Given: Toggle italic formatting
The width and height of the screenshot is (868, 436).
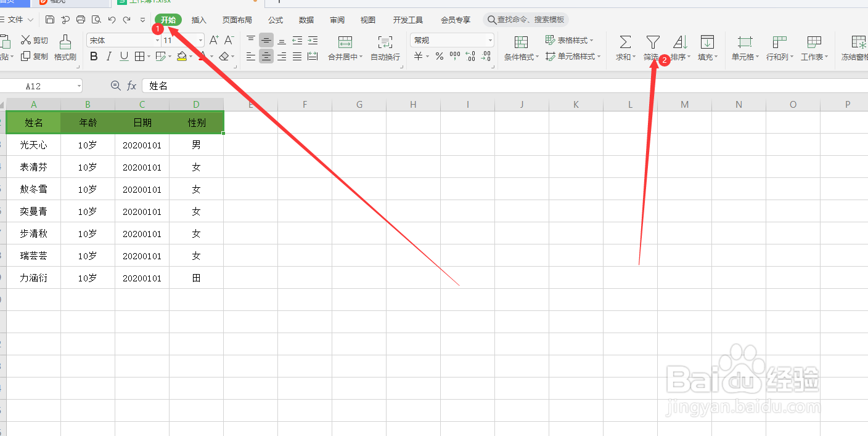Looking at the screenshot, I should 109,56.
